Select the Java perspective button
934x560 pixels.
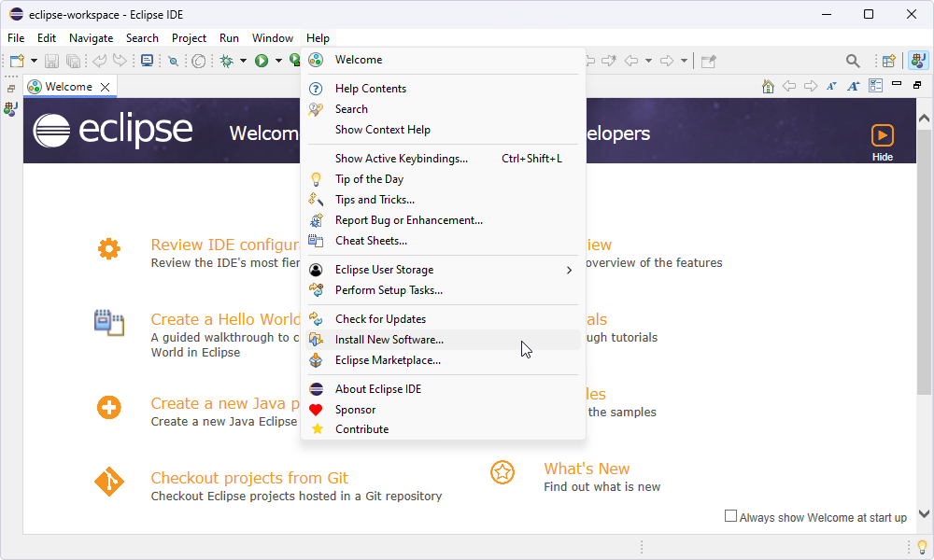918,61
